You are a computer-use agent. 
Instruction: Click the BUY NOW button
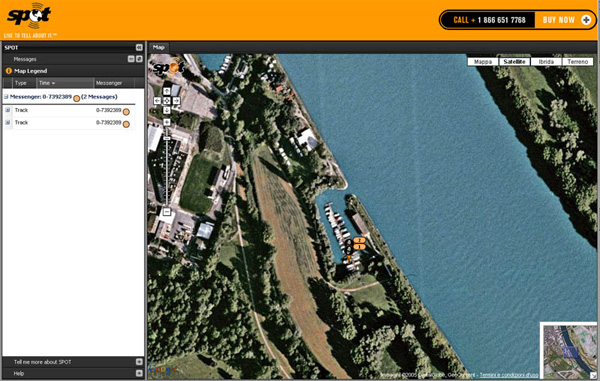click(565, 20)
